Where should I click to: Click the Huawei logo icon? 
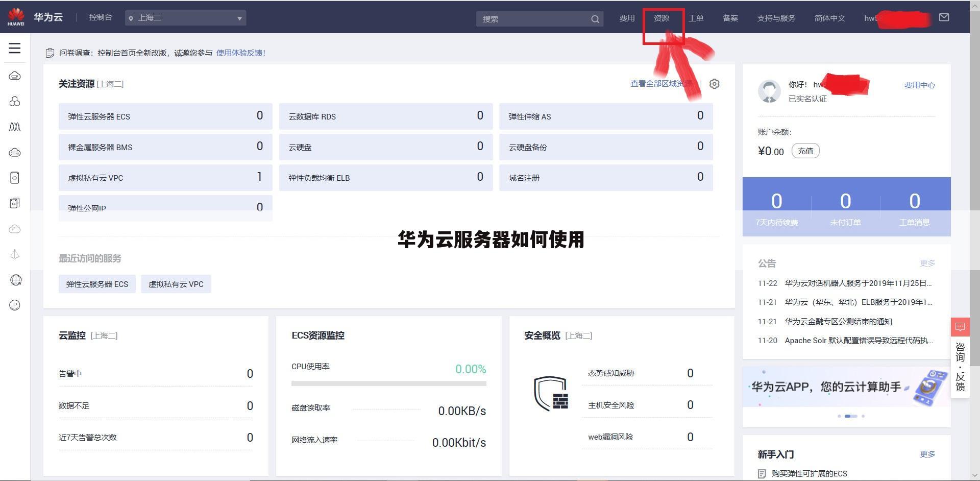16,17
